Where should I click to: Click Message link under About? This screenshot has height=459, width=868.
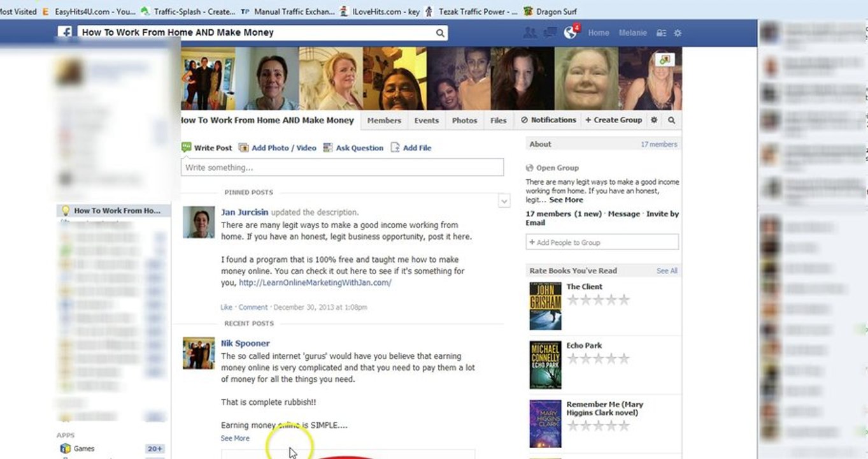point(624,214)
